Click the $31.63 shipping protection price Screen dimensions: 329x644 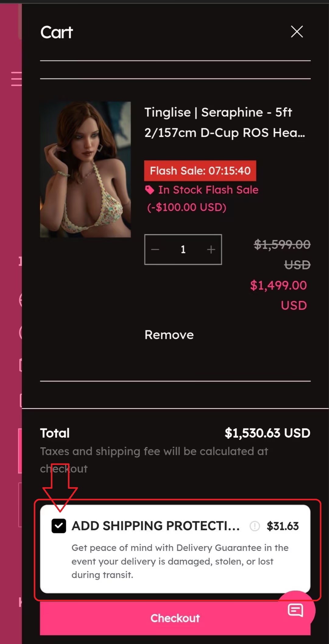[283, 526]
